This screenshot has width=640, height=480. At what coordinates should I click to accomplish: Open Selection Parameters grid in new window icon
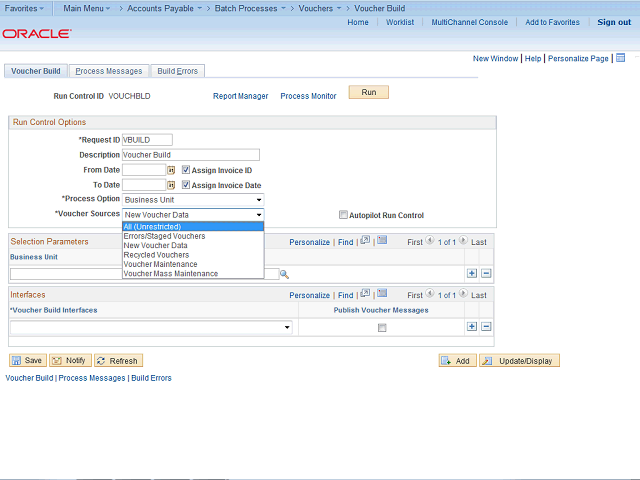pyautogui.click(x=365, y=240)
